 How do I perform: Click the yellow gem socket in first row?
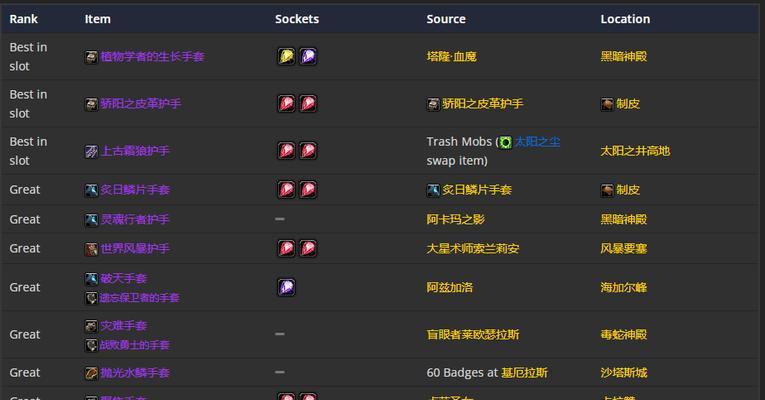tap(286, 57)
